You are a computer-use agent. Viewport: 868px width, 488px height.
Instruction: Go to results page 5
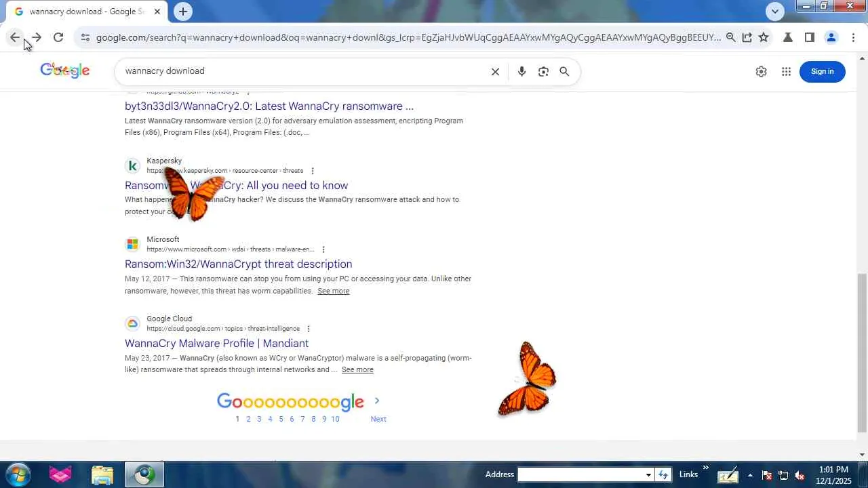coord(281,419)
